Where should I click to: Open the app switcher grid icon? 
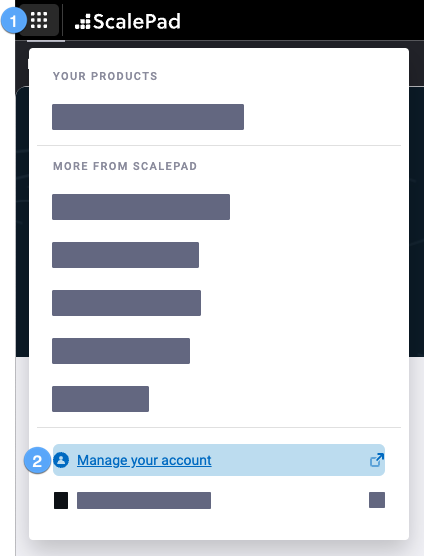(x=39, y=20)
